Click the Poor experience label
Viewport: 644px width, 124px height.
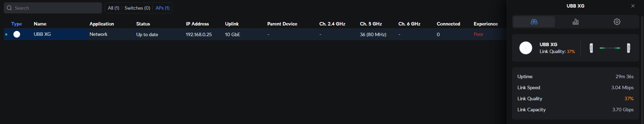coord(478,34)
